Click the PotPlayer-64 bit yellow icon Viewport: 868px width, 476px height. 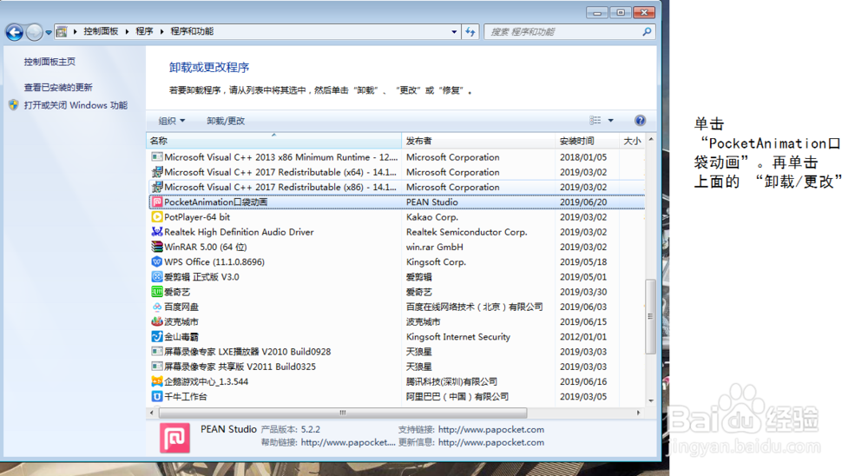(x=157, y=217)
